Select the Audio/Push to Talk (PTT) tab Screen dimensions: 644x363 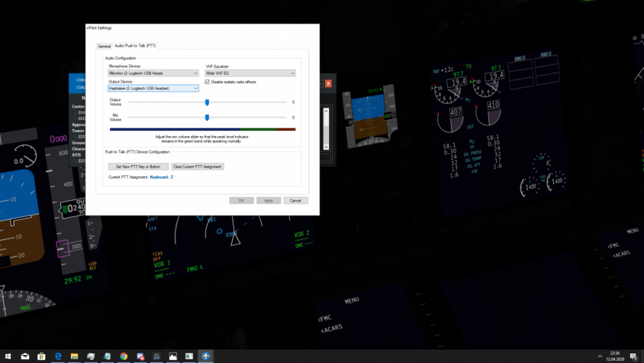pyautogui.click(x=135, y=46)
